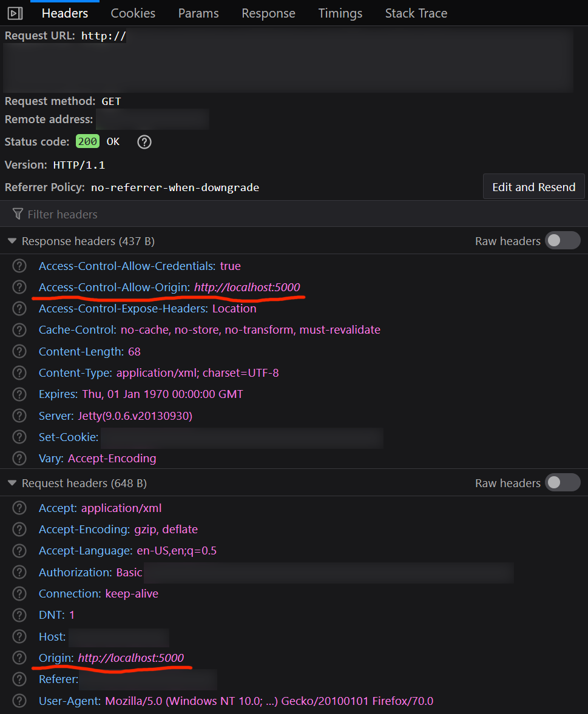Open help icon beside Host header
588x714 pixels.
[x=19, y=636]
